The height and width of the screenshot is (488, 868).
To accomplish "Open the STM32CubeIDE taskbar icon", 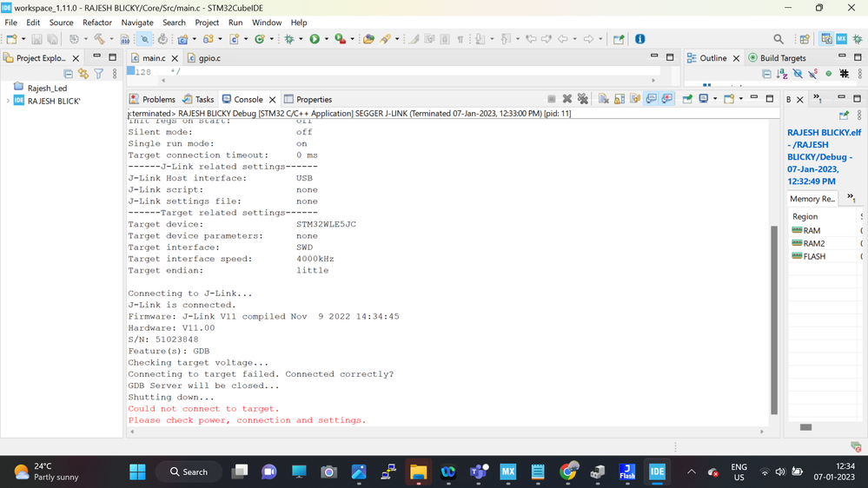I will 657,472.
